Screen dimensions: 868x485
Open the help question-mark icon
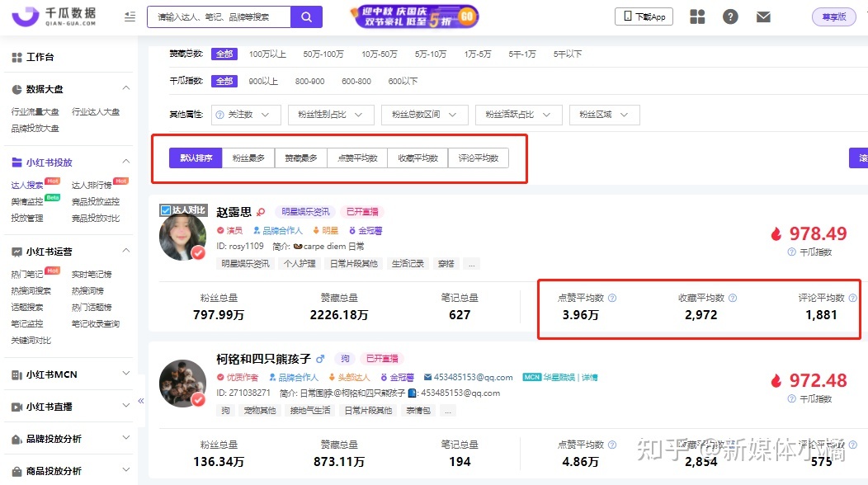tap(729, 16)
